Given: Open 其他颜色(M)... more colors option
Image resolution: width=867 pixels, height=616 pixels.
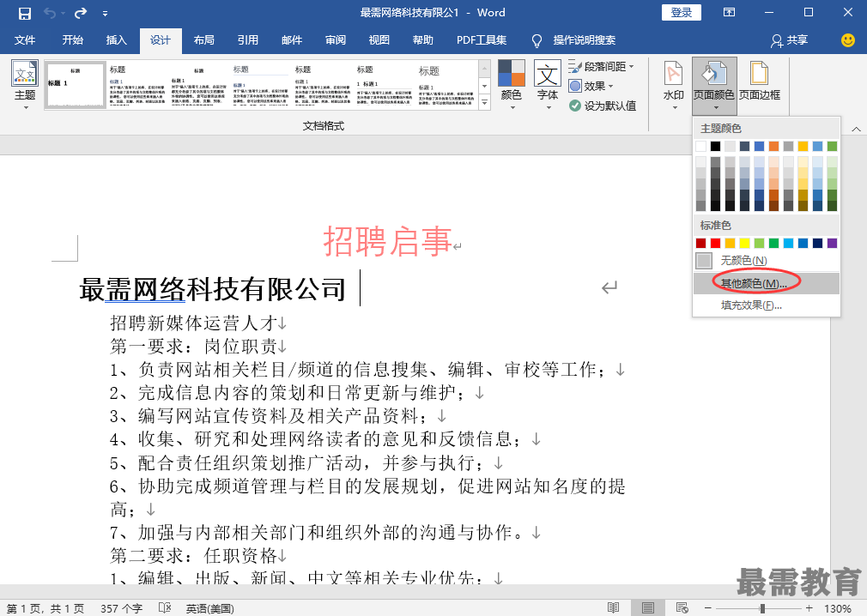Looking at the screenshot, I should click(767, 283).
